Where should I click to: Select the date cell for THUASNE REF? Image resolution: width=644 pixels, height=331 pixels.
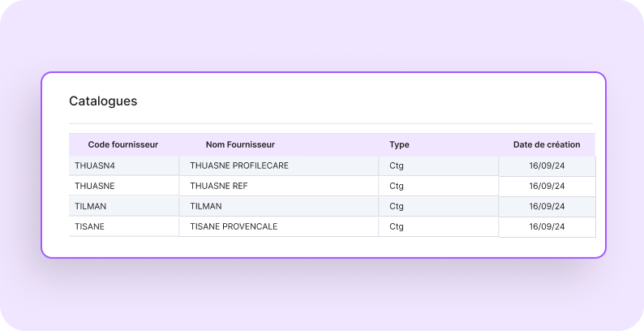pyautogui.click(x=547, y=186)
